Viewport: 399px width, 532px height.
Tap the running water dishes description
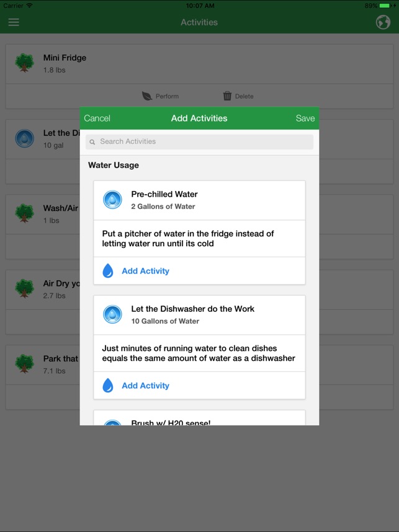199,353
